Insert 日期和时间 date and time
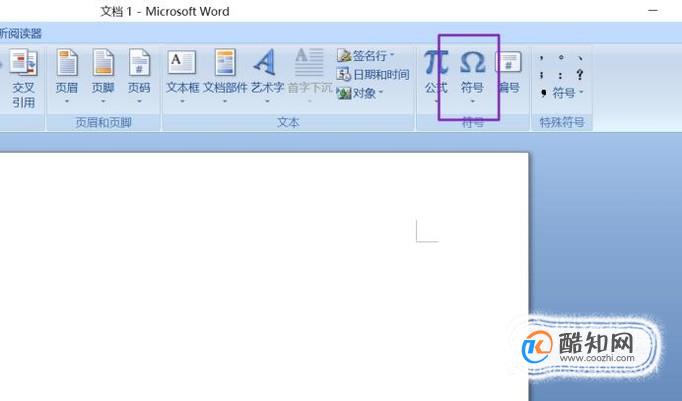682x401 pixels. (x=373, y=74)
